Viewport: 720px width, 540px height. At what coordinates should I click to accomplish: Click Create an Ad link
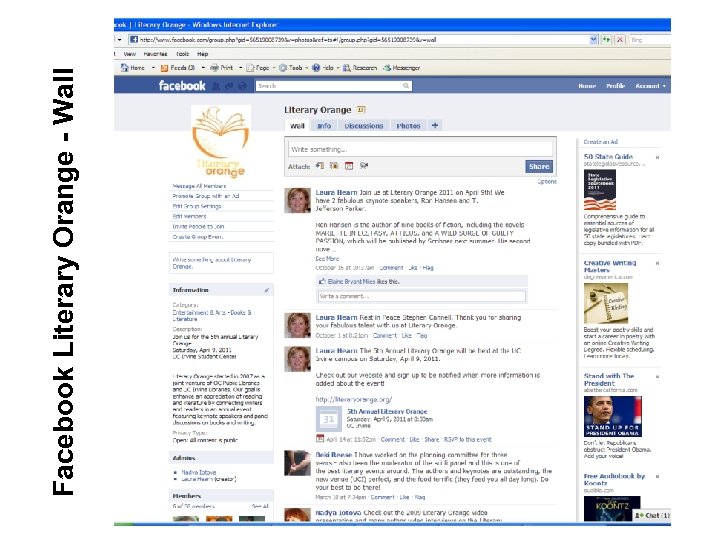(601, 142)
